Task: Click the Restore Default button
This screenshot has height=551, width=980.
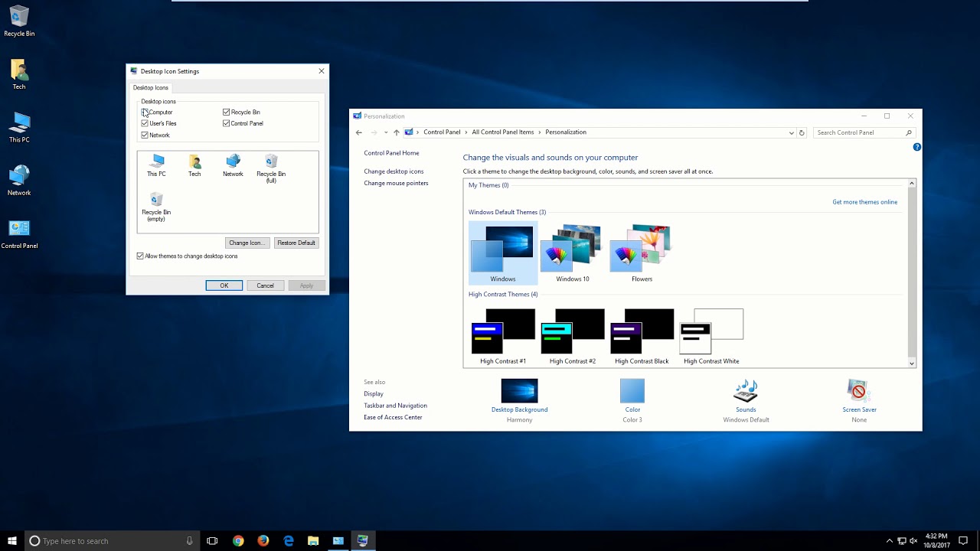Action: coord(296,242)
